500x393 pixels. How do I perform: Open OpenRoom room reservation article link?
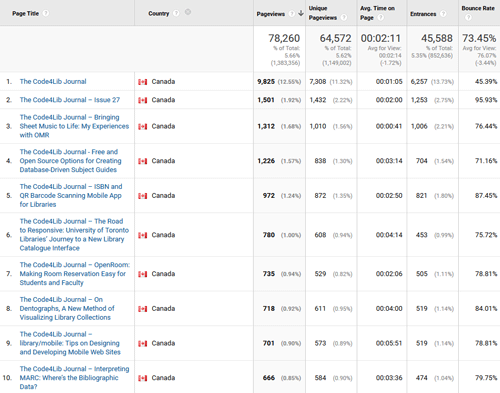point(75,274)
